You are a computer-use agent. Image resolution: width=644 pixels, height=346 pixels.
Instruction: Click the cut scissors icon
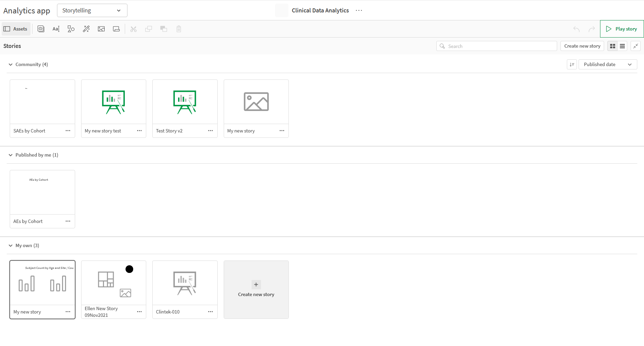133,29
